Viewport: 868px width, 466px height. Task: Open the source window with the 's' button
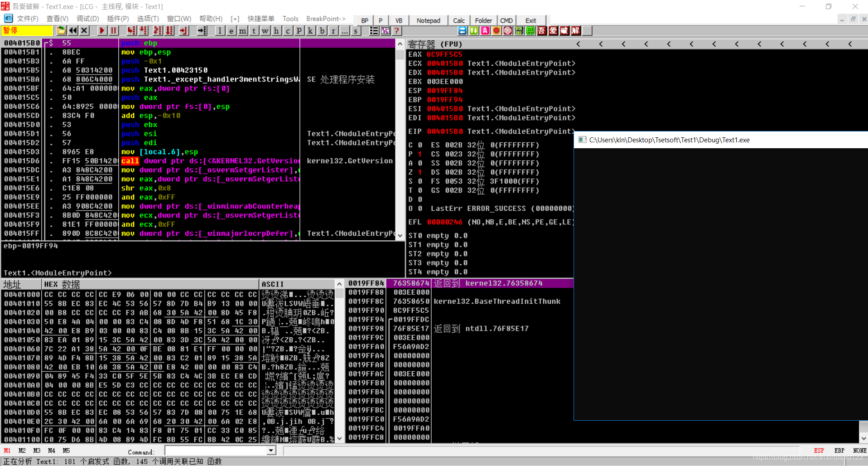[x=356, y=30]
